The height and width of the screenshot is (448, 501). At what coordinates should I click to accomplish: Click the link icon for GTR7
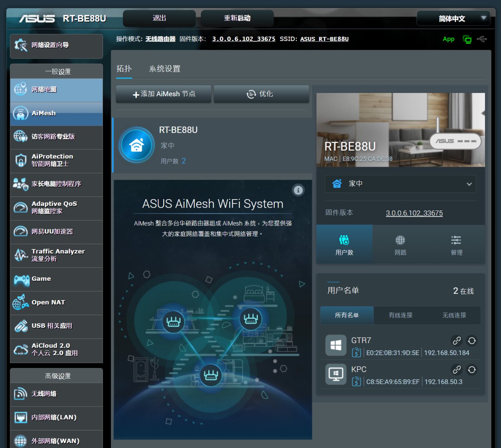point(457,341)
